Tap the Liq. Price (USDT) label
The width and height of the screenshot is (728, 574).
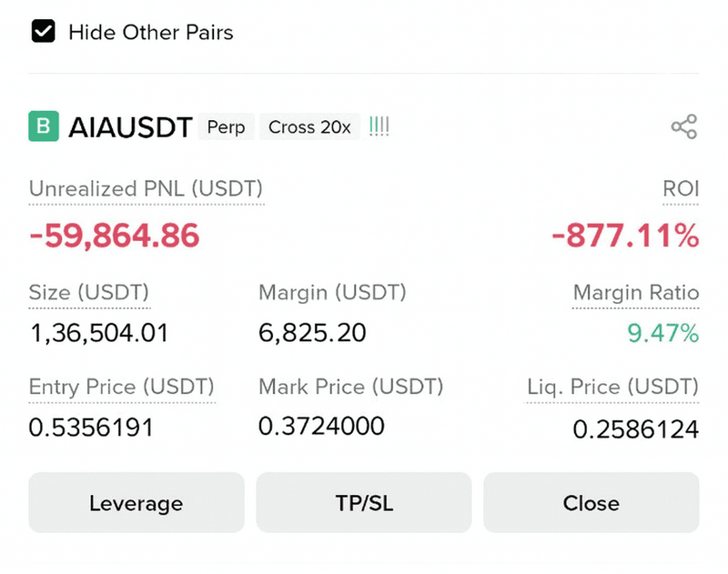[612, 387]
